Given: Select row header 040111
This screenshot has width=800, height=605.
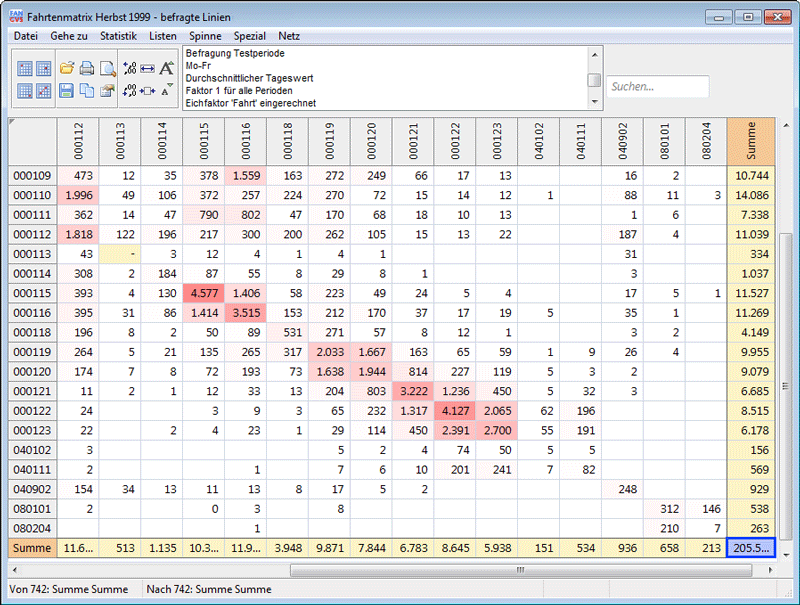Looking at the screenshot, I should coord(33,470).
